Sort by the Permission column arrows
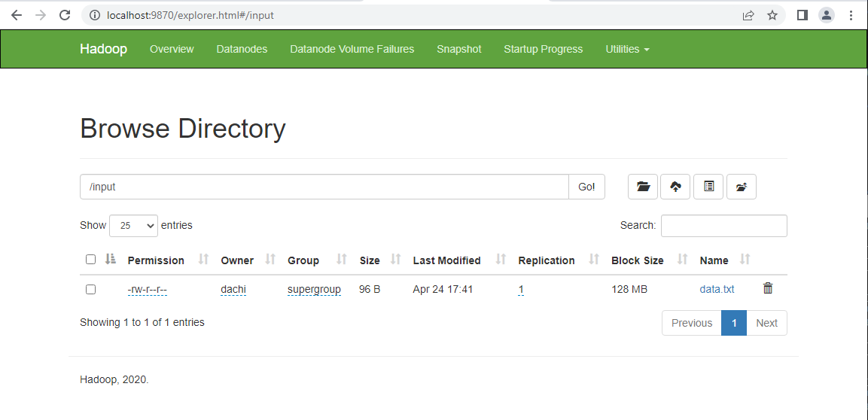 tap(203, 260)
